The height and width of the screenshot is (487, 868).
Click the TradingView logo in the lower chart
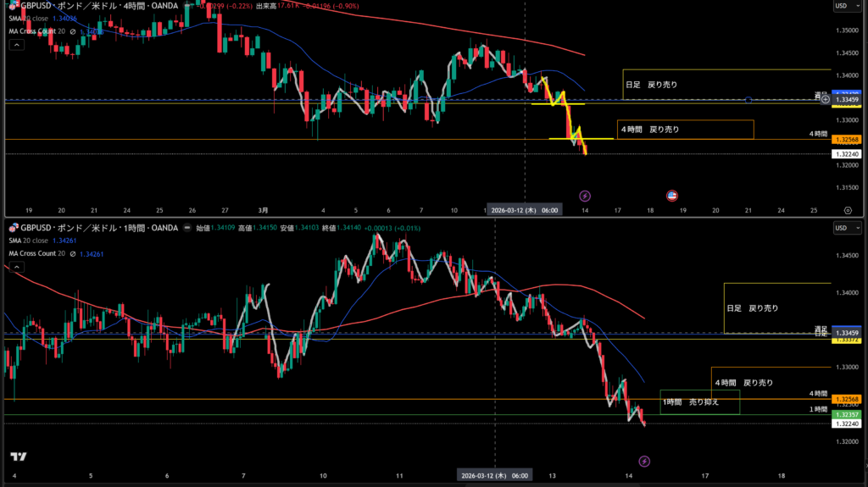click(19, 457)
